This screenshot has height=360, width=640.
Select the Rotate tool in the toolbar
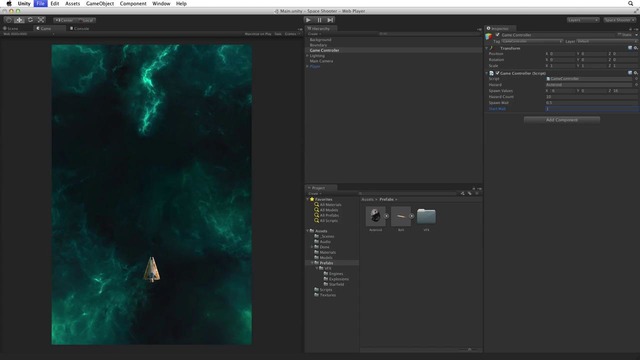click(x=30, y=20)
